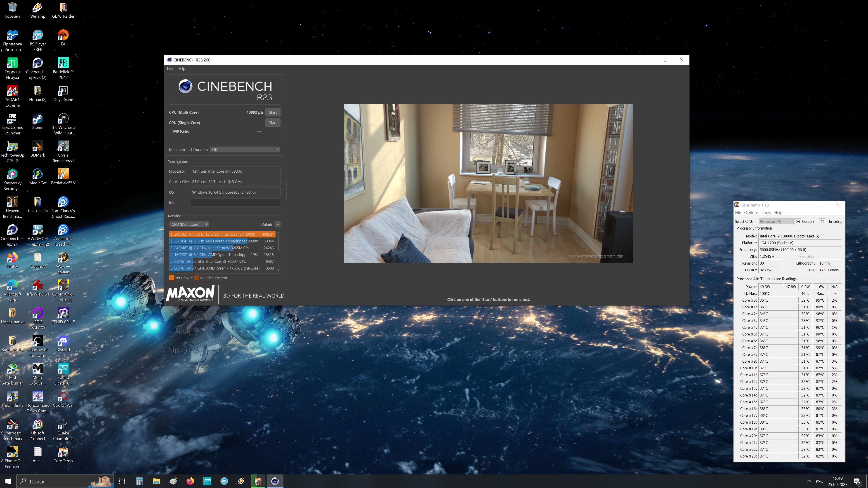Open the Cinebench Help menu
The width and height of the screenshot is (868, 488).
click(x=181, y=68)
